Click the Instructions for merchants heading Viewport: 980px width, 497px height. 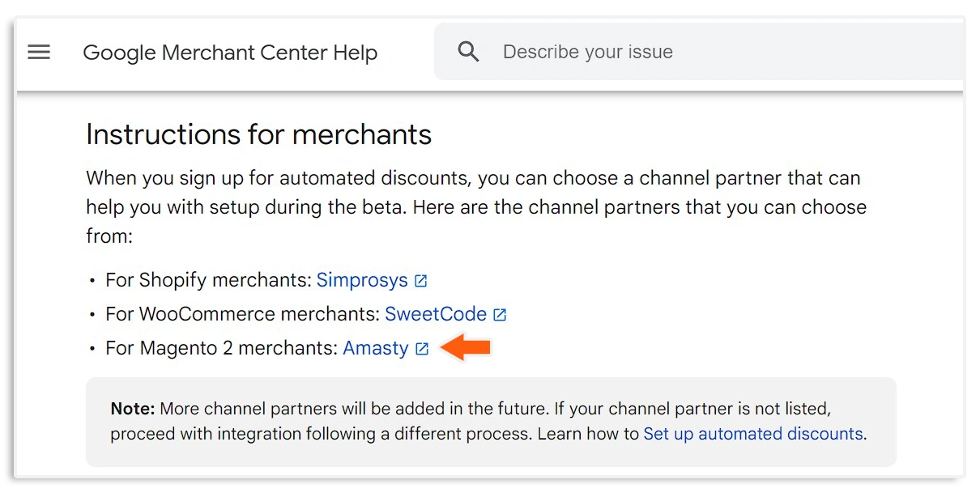(258, 134)
